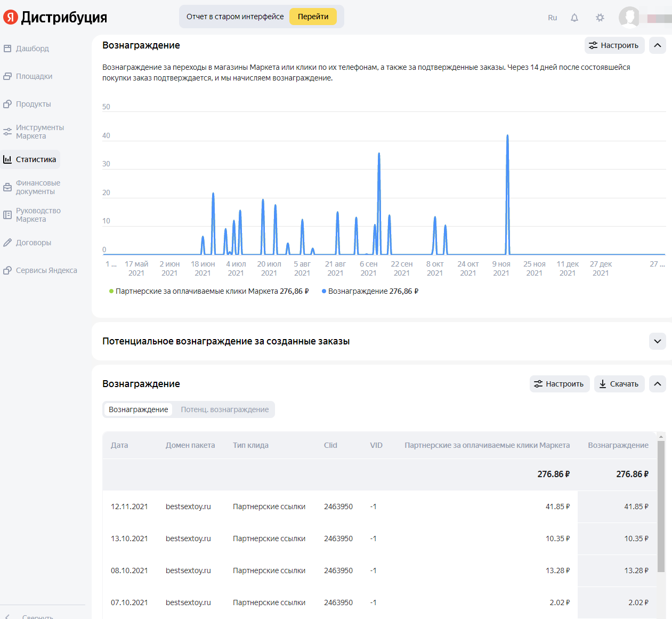Click the Clid column header
The height and width of the screenshot is (619, 672).
[330, 445]
